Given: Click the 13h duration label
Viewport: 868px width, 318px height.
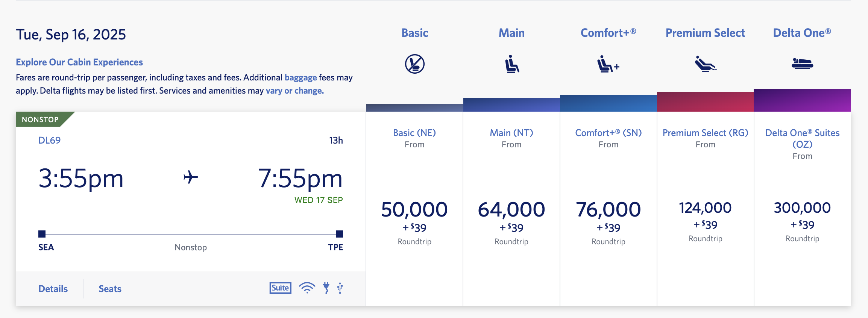Looking at the screenshot, I should pyautogui.click(x=336, y=140).
